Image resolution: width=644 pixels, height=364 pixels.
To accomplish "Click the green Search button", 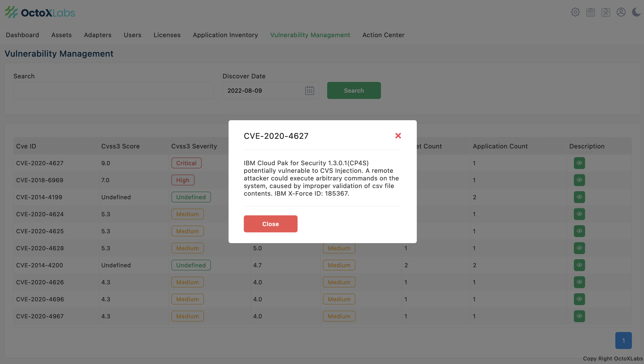I will 354,90.
